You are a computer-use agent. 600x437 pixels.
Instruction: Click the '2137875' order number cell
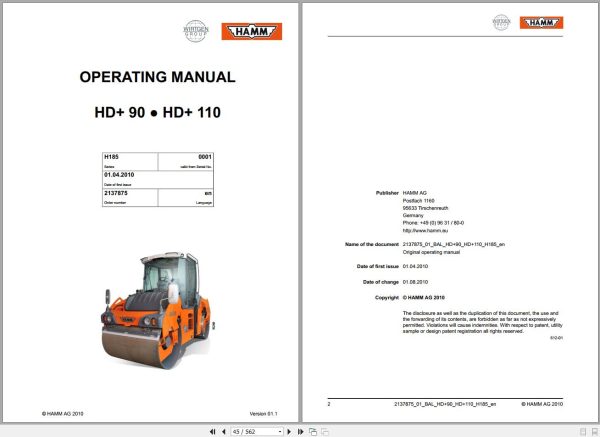click(130, 197)
